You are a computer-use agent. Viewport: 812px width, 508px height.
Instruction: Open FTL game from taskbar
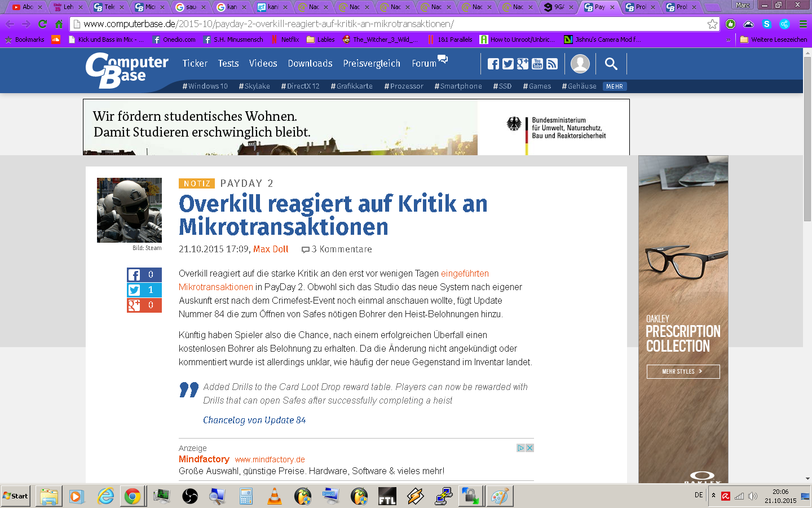(x=387, y=496)
